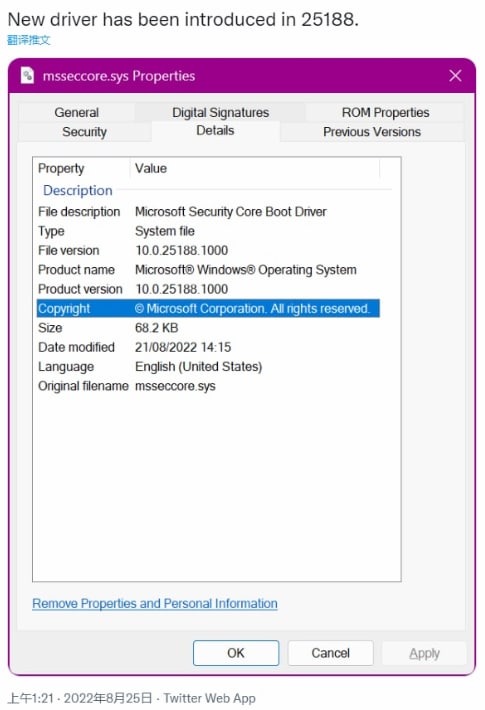Click Remove Properties and Personal Information link

[x=155, y=603]
